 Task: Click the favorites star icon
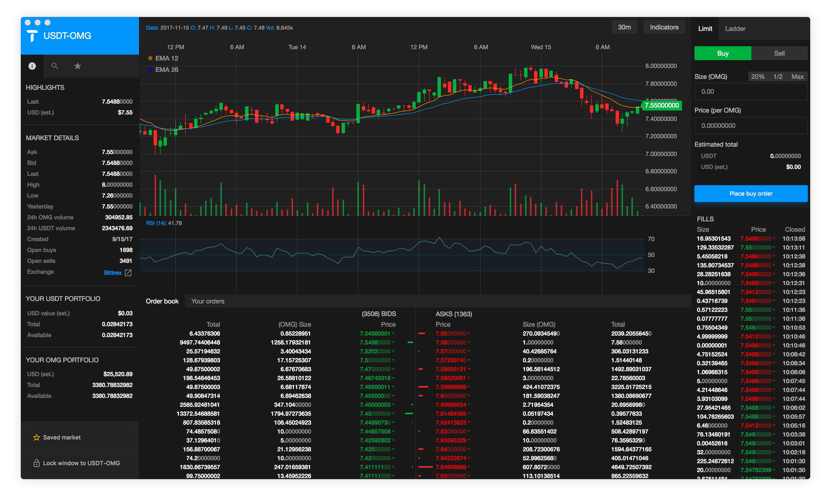(78, 66)
